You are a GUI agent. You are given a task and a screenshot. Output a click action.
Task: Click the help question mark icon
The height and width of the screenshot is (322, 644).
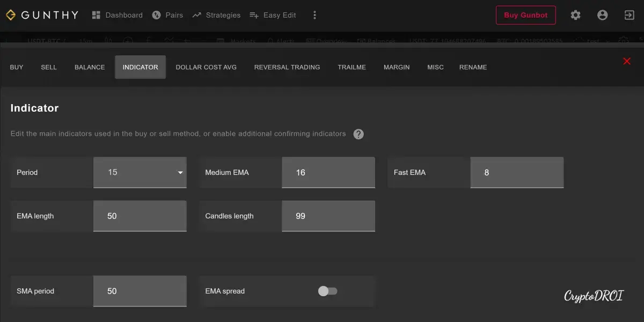(x=358, y=134)
